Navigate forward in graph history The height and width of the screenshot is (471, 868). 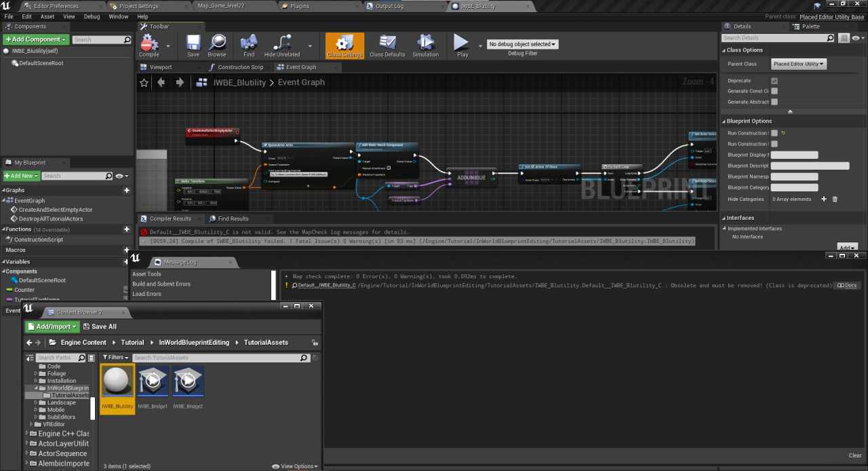tap(180, 82)
